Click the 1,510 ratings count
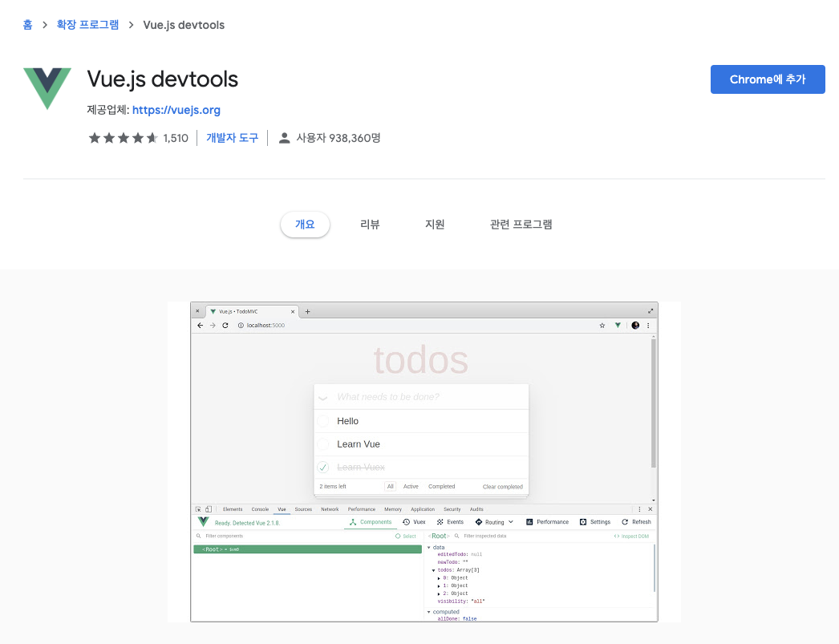839x644 pixels. [x=176, y=138]
